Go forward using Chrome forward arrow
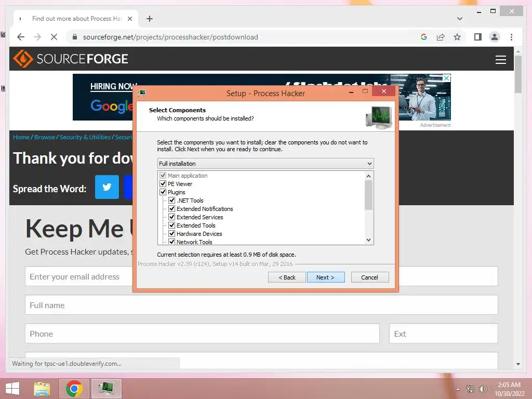 point(37,37)
